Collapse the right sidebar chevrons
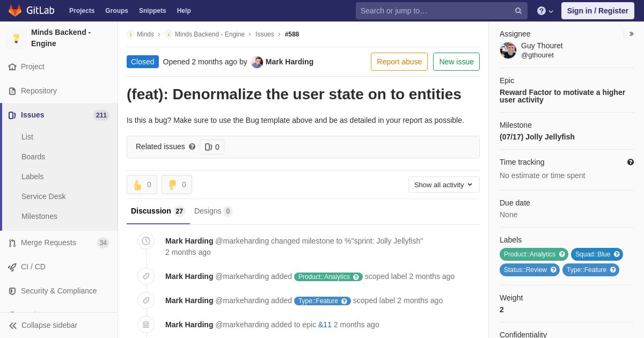This screenshot has height=338, width=644. (631, 34)
